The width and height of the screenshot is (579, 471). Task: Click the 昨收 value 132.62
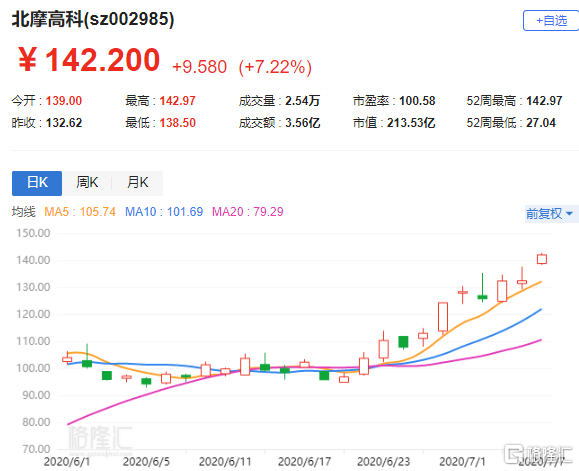(x=64, y=123)
